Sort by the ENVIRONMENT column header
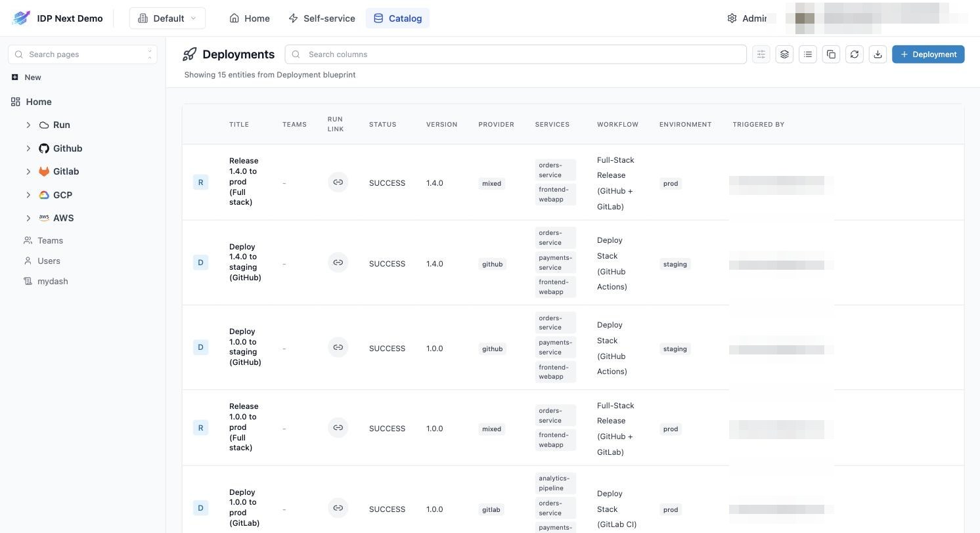This screenshot has width=980, height=533. (685, 125)
